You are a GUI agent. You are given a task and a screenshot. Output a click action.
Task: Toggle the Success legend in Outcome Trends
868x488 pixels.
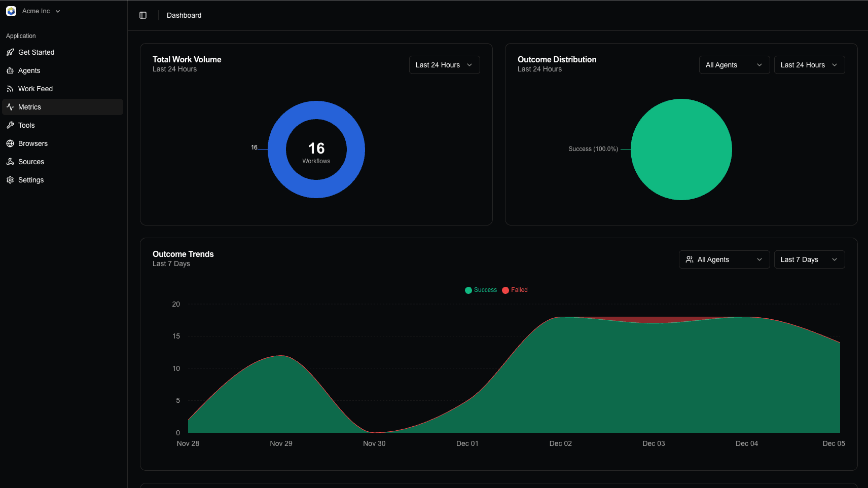point(481,290)
